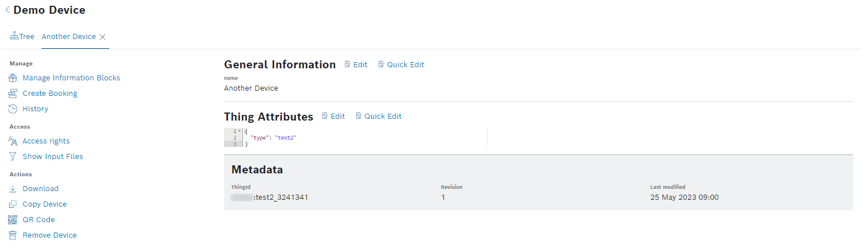Screen dimensions: 868x248
Task: Collapse the JSON fold arrow on line 1
Action: click(240, 131)
